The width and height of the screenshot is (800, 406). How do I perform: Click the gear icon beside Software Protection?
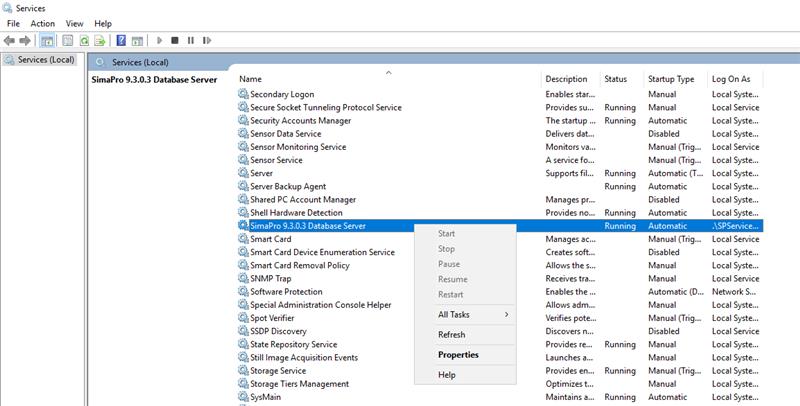pyautogui.click(x=243, y=292)
